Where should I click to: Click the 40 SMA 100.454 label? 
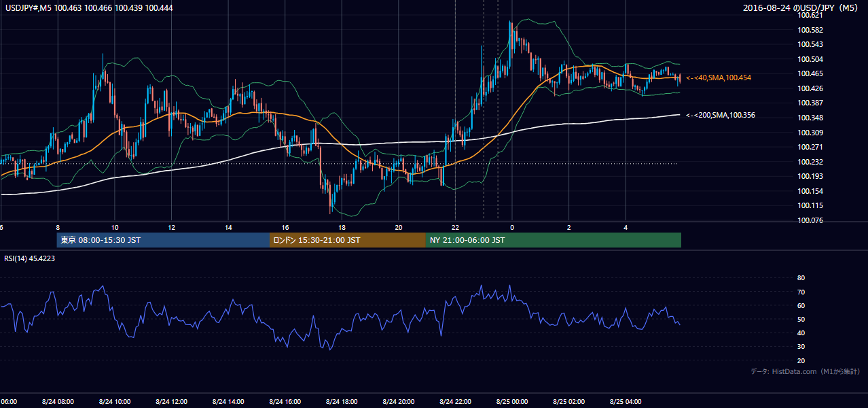pos(719,78)
